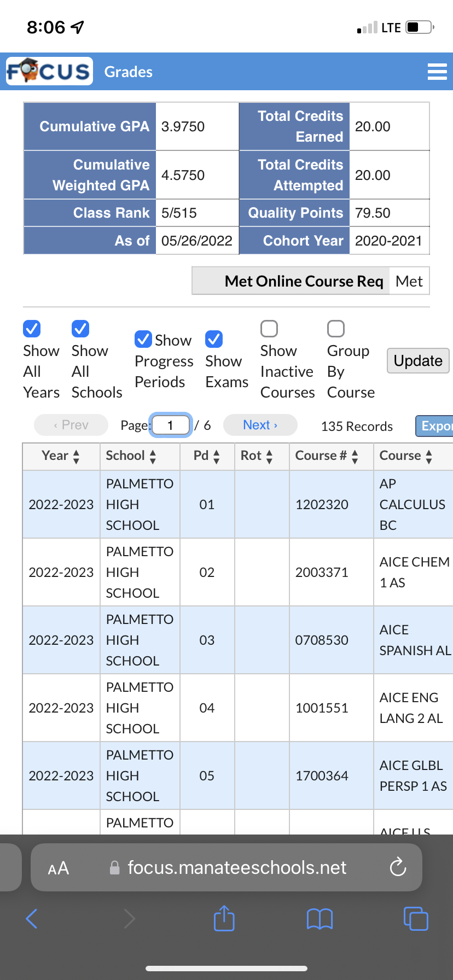The height and width of the screenshot is (980, 453).
Task: Open Safari's share sheet icon
Action: click(x=224, y=918)
